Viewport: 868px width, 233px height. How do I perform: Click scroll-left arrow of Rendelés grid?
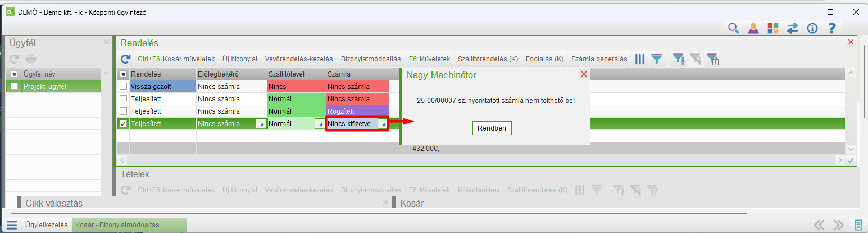(123, 160)
